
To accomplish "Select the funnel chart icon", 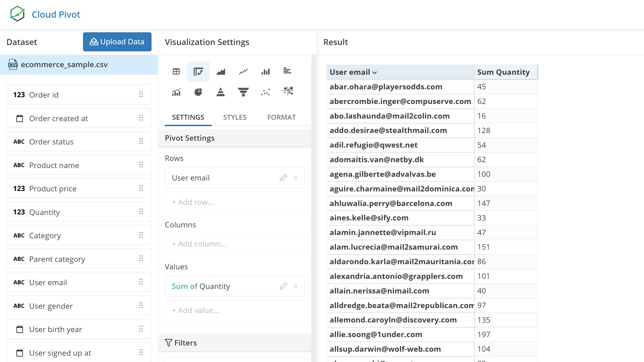I will point(243,92).
